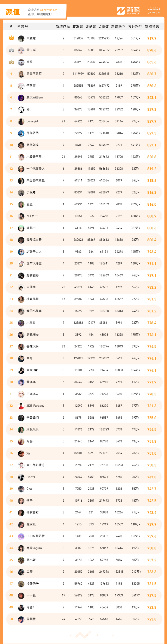Click the bronze crown rank-three icon

pos(11,62)
